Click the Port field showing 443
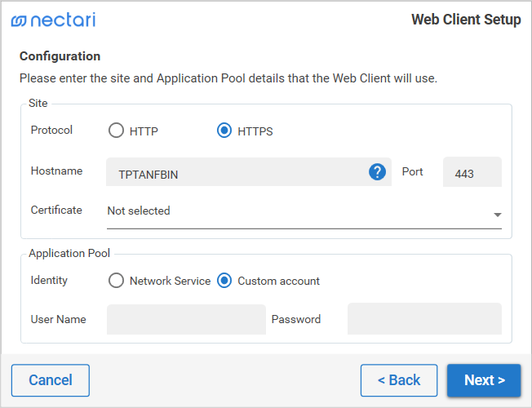The image size is (532, 408). [x=472, y=172]
